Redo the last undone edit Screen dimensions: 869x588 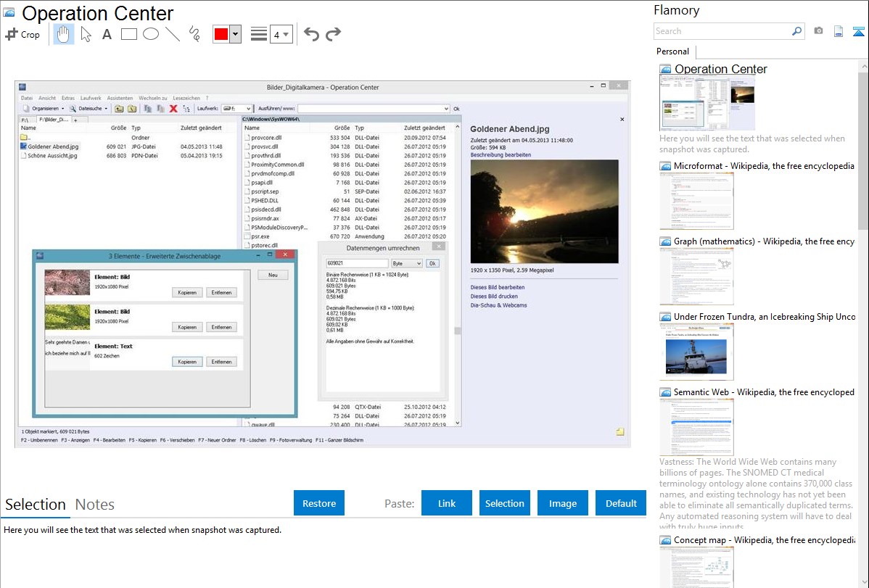pos(333,34)
